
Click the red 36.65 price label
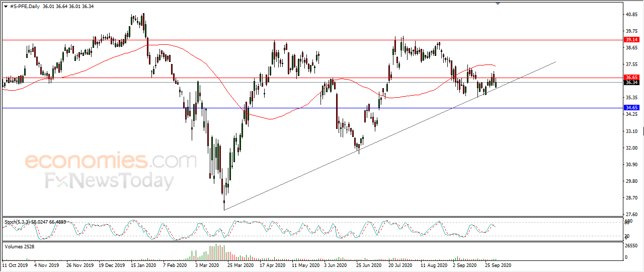[x=631, y=78]
